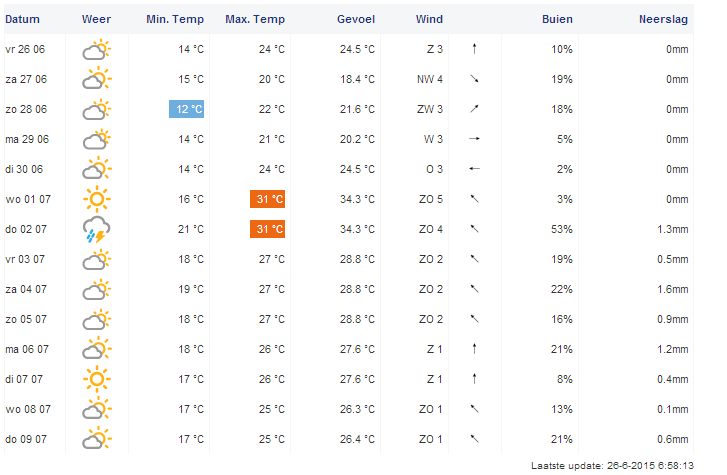Viewport: 727px width, 475px height.
Task: Click the wind direction arrow for di 30 06
Action: pyautogui.click(x=475, y=169)
